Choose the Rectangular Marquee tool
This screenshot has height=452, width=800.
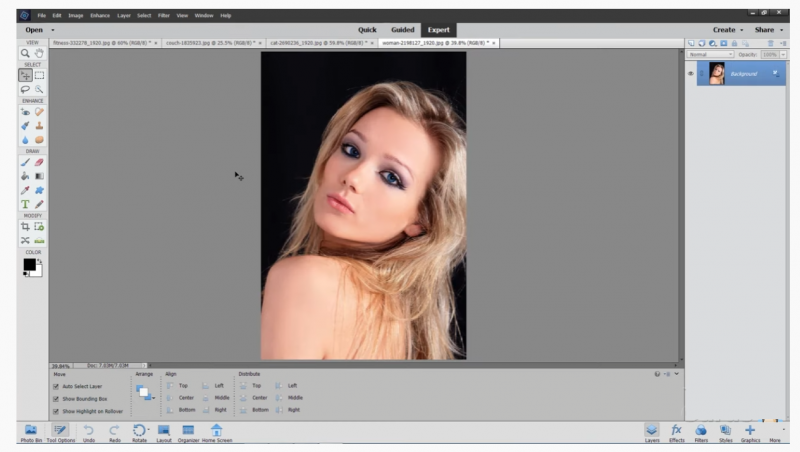(x=39, y=75)
